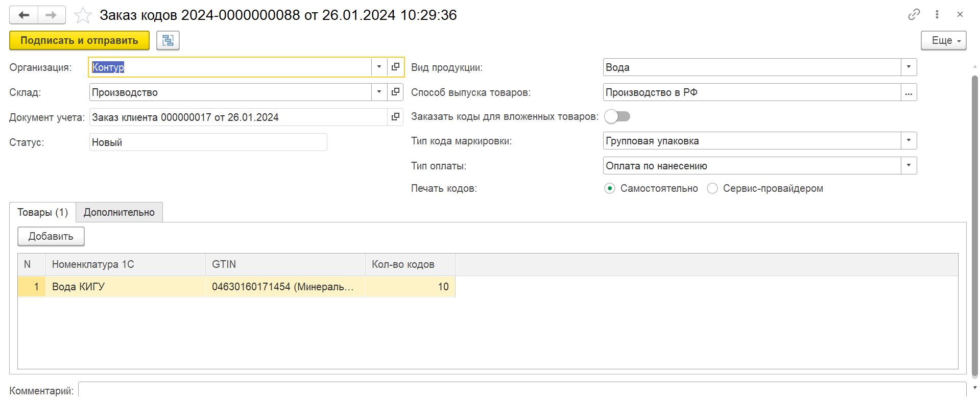
Task: Switch to the Товары (1) tab
Action: (x=42, y=212)
